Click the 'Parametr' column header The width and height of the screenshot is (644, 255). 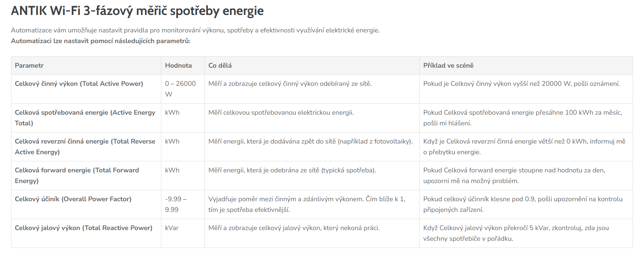point(29,66)
